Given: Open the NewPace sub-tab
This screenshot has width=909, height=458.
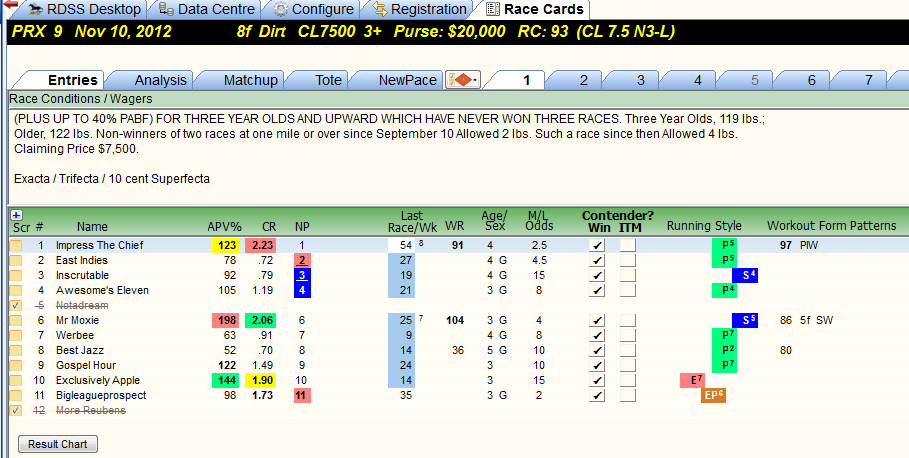Looking at the screenshot, I should [407, 80].
